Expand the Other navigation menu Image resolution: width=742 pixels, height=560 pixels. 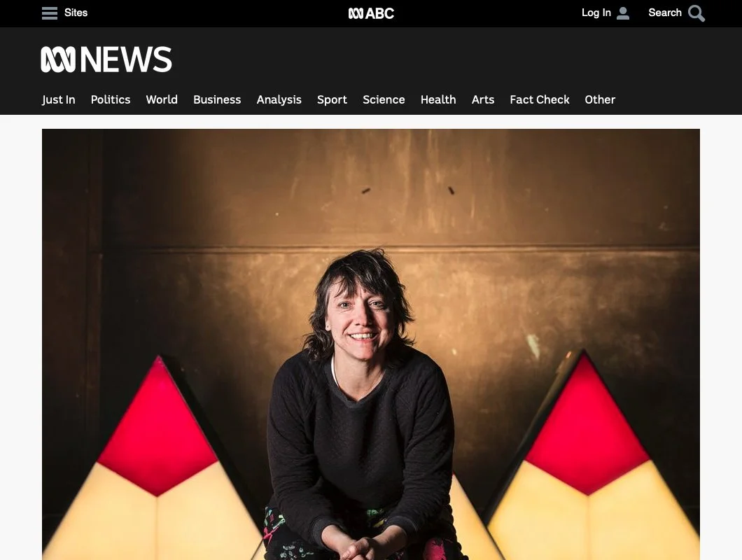tap(600, 99)
